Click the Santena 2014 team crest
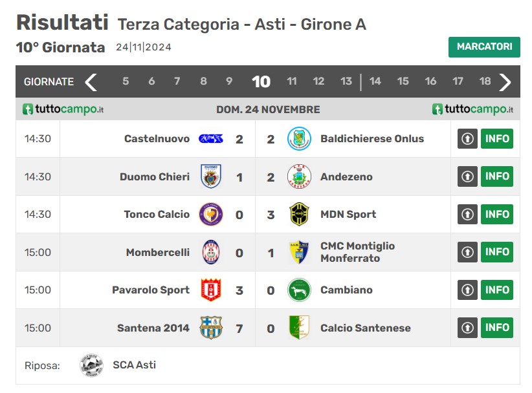This screenshot has width=532, height=393. [211, 328]
